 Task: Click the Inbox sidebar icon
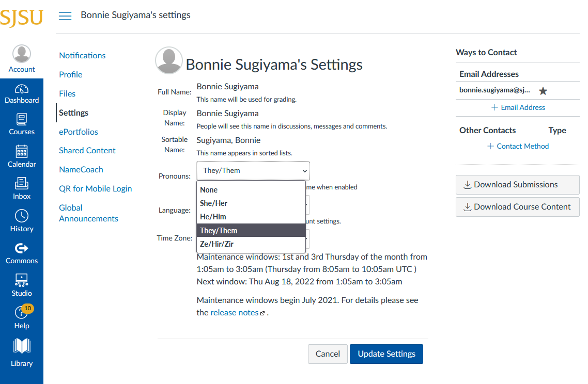click(22, 188)
